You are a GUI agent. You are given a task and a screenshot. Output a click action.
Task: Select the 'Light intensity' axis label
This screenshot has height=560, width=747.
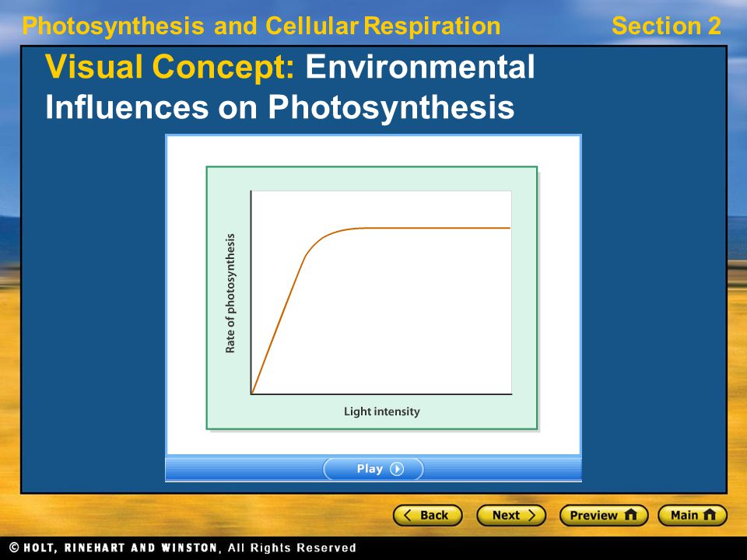point(381,411)
